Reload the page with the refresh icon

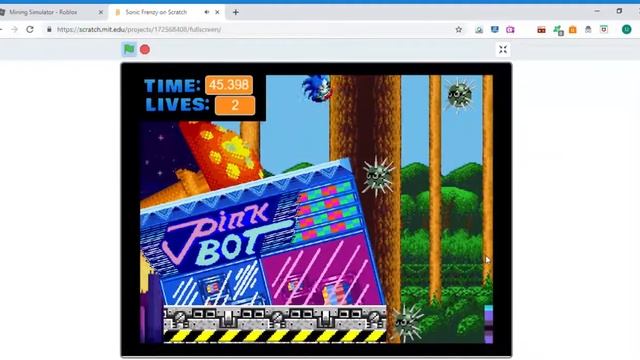[x=30, y=29]
